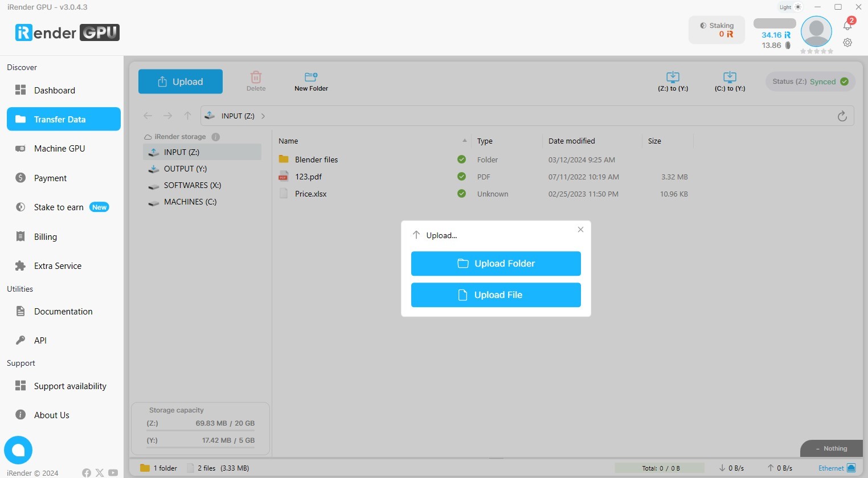Click the Status (Z:) Synced indicator
Viewport: 868px width, 478px height.
tap(810, 81)
